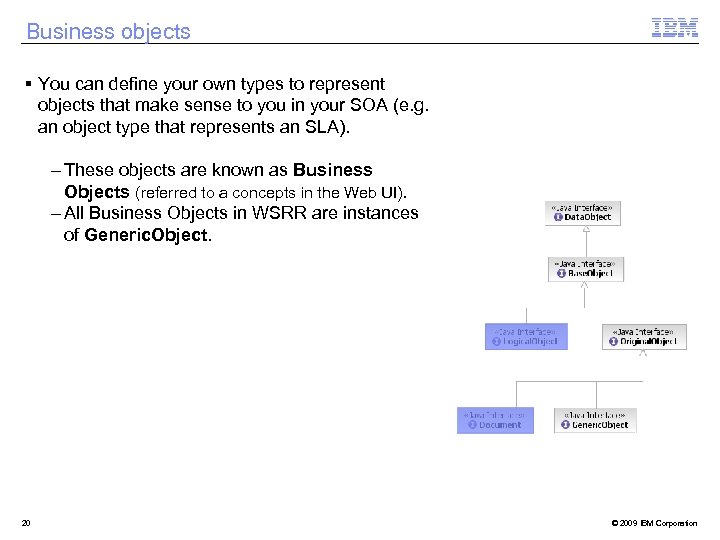Image resolution: width=720 pixels, height=540 pixels.
Task: Select the GenericObject interface icon
Action: 565,425
